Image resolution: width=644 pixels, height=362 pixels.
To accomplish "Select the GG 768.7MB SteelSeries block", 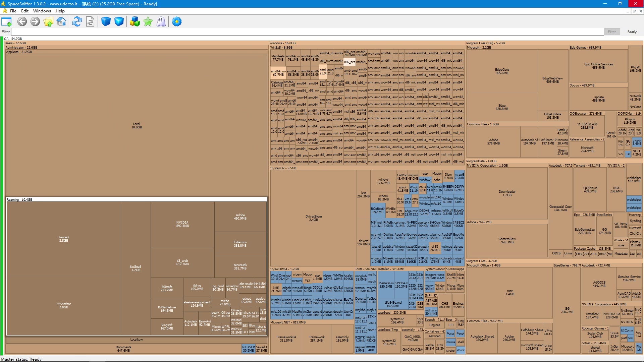I will click(567, 310).
